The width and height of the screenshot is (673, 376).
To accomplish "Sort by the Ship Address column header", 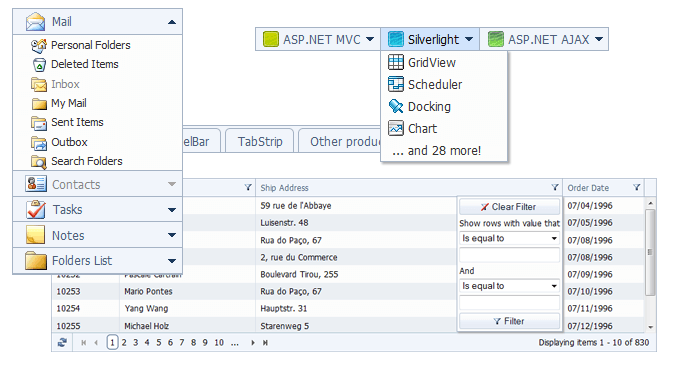I will coord(284,188).
